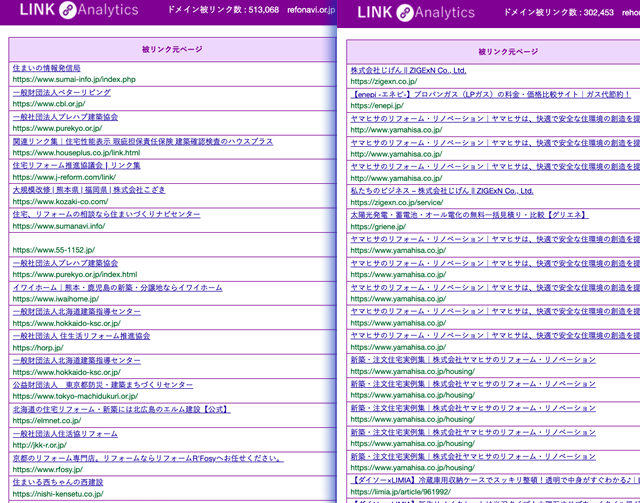Open the 【ダイソー×LIMIA】冷蔵庫用収納ケース link
640x503 pixels.
pos(495,480)
